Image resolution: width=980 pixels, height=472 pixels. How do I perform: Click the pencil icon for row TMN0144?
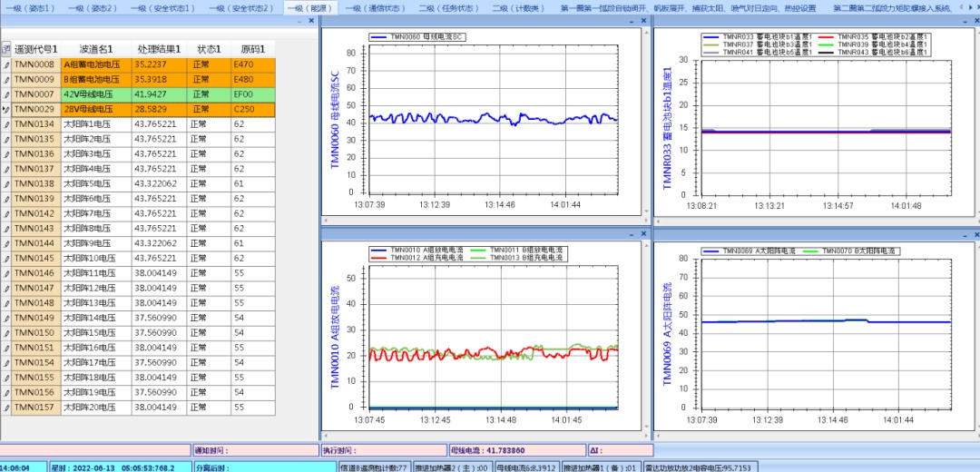pos(5,243)
